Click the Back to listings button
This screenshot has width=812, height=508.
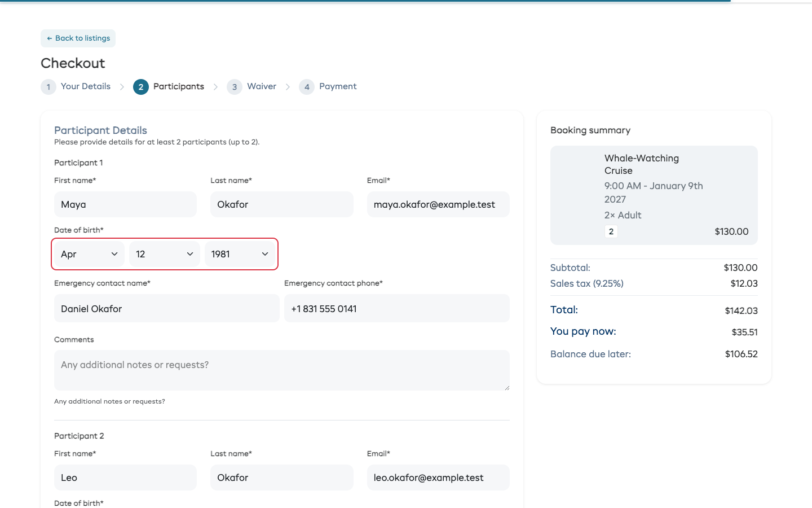click(78, 38)
